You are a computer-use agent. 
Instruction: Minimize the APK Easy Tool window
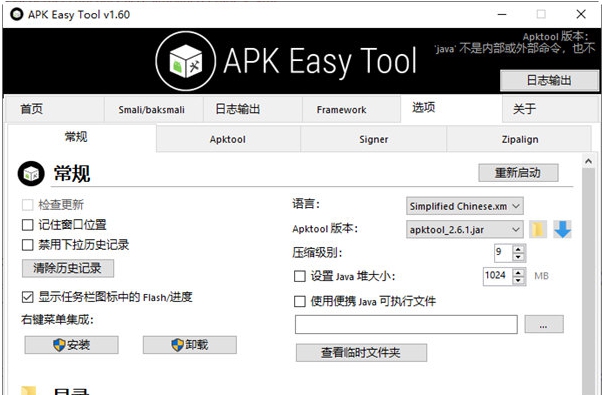tap(502, 15)
